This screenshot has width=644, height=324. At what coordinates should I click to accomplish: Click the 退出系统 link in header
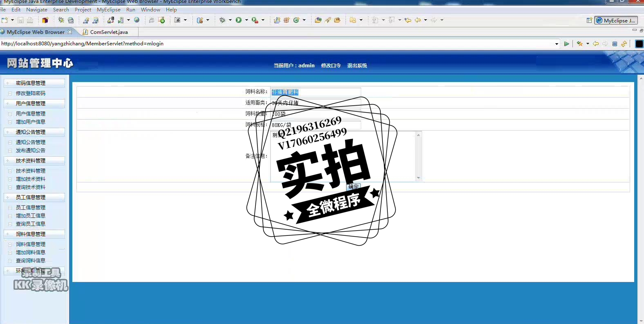[x=357, y=65]
